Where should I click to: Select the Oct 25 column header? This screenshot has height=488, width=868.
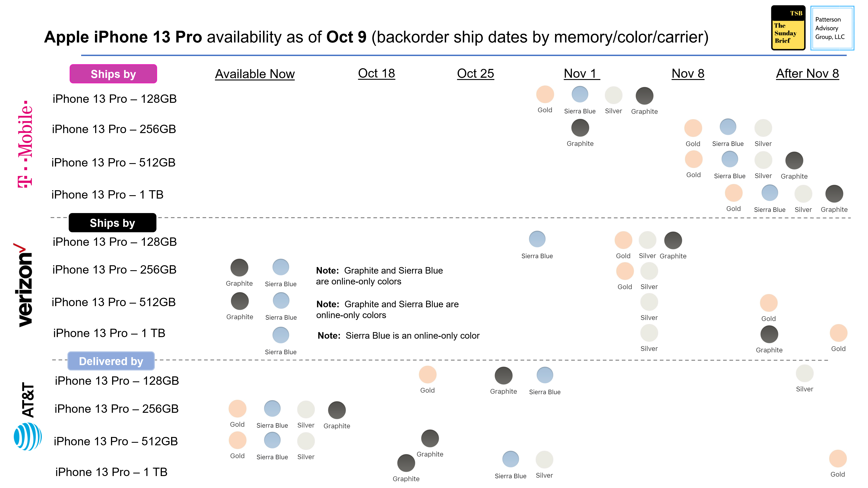click(x=475, y=73)
